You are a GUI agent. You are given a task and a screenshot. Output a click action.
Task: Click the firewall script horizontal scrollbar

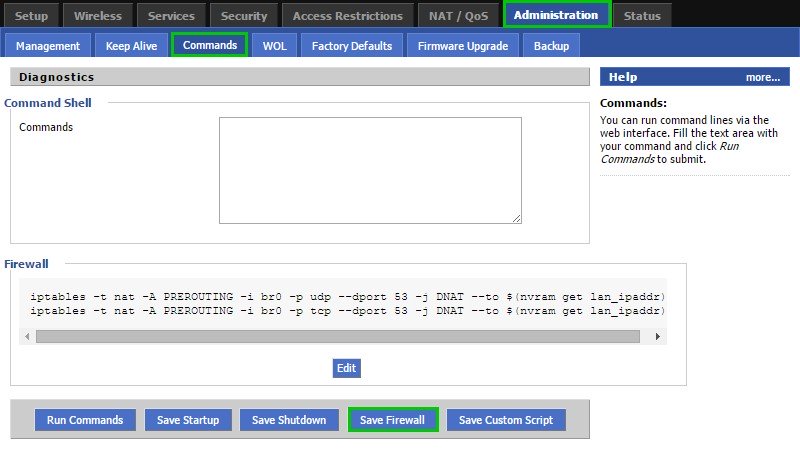338,336
